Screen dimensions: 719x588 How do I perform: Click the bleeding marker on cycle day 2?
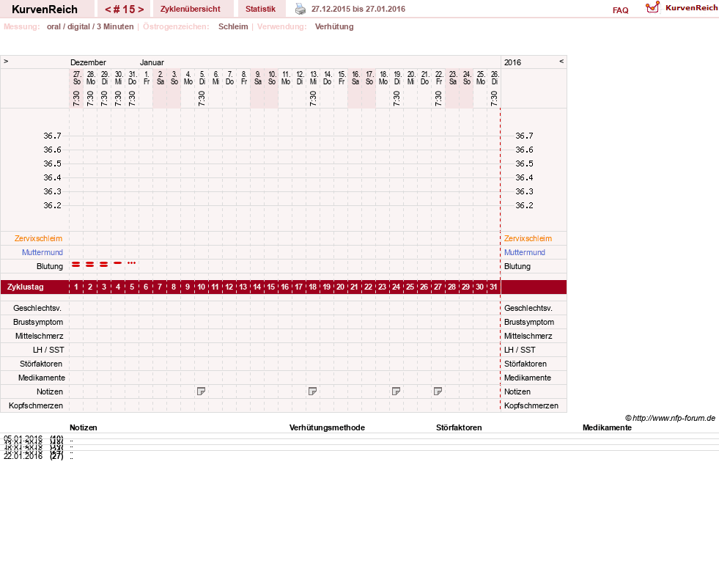(x=90, y=264)
